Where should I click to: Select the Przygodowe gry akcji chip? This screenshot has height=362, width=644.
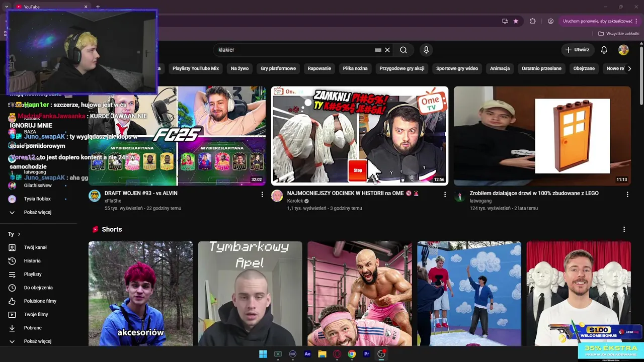402,68
